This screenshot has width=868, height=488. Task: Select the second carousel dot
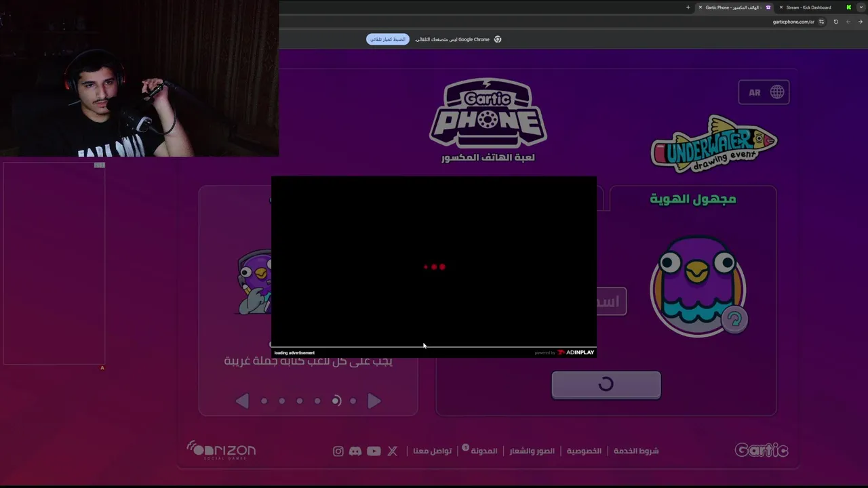(x=282, y=401)
